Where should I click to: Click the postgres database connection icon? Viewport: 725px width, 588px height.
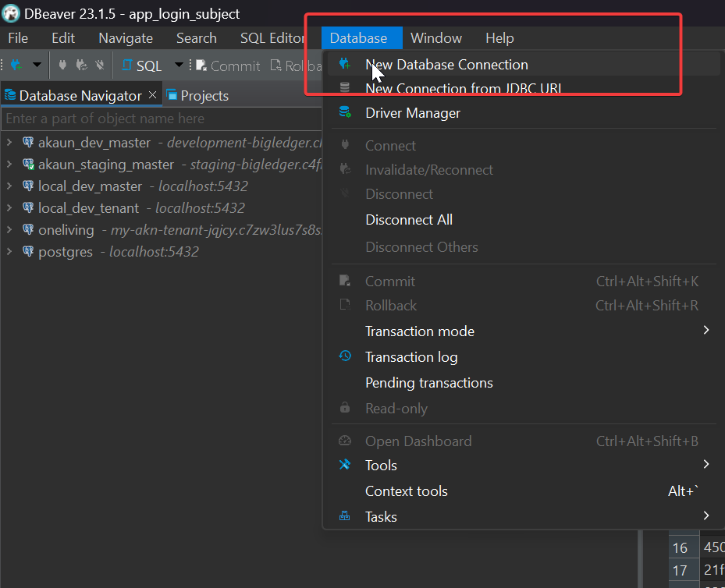coord(28,252)
